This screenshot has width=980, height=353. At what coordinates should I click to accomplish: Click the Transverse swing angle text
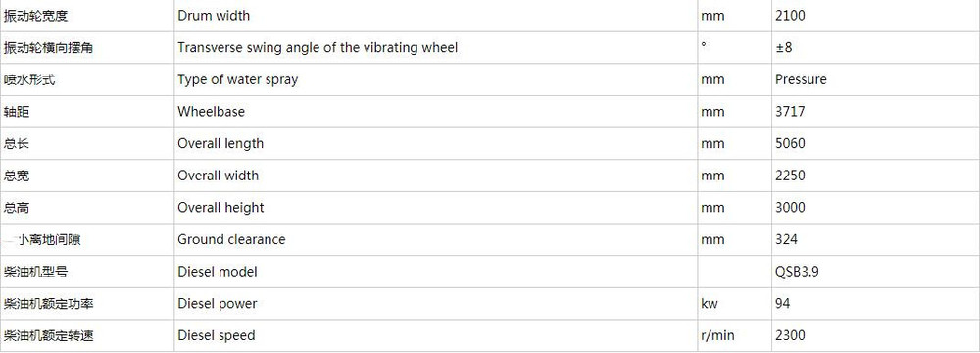pos(318,48)
